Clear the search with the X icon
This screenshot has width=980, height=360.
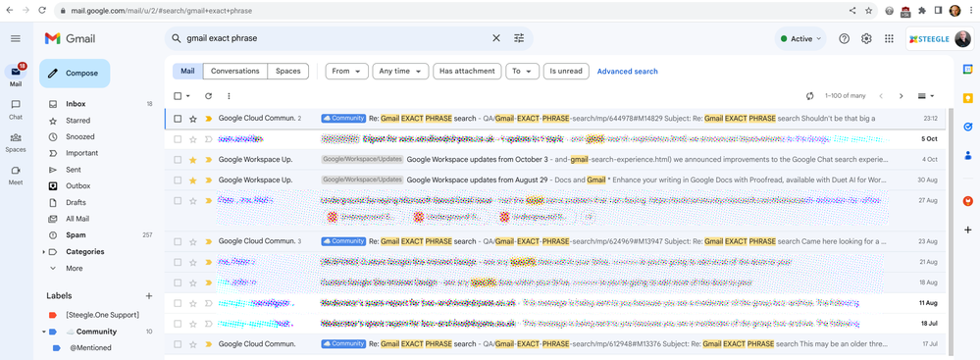coord(496,38)
